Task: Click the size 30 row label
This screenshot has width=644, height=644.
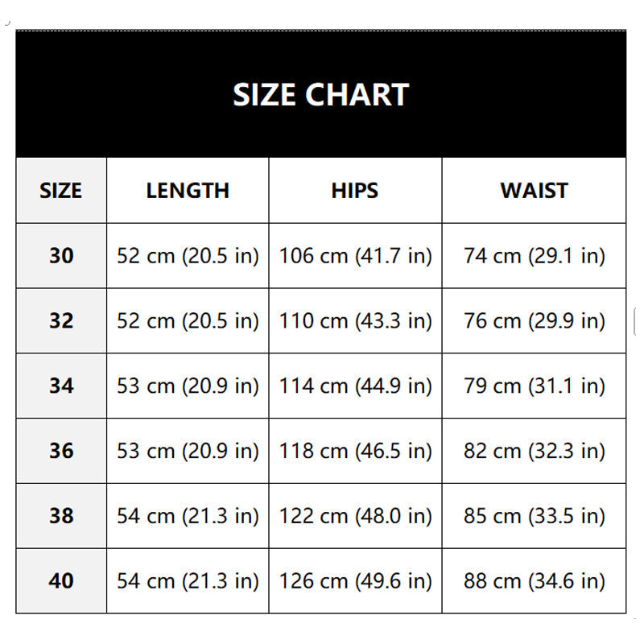Action: point(61,255)
